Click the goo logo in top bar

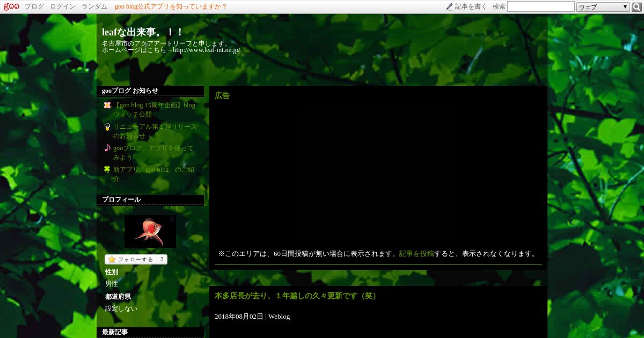click(x=11, y=6)
